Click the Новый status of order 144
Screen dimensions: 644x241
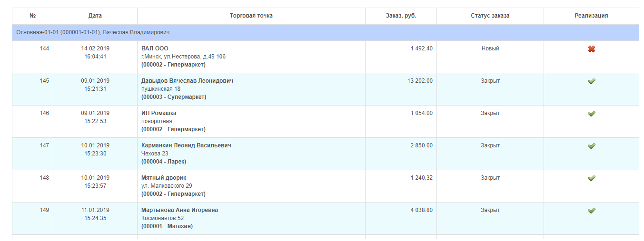[490, 48]
